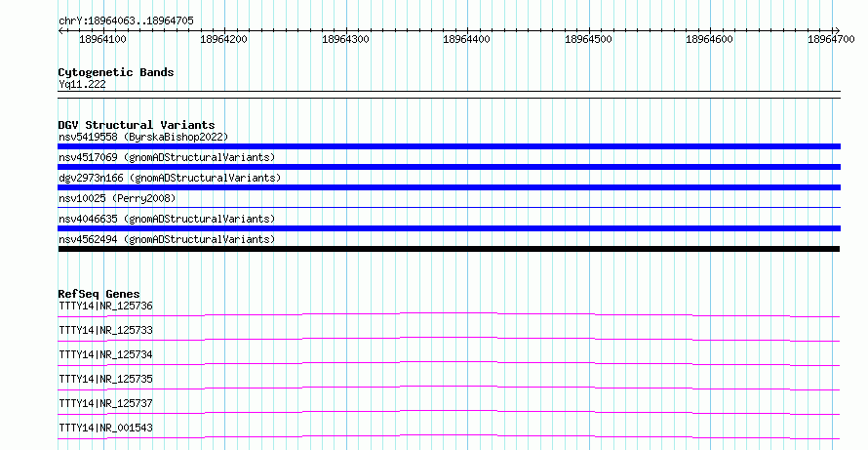Open transcript TTTY14|NR_125736 label
This screenshot has width=868, height=450.
coord(105,306)
